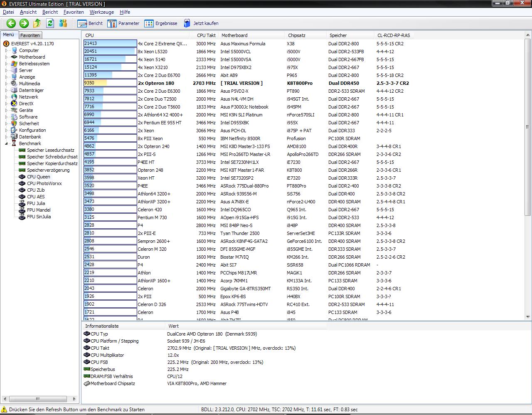This screenshot has width=532, height=415.
Task: Collapse the Benchmark tree node
Action: click(6, 143)
